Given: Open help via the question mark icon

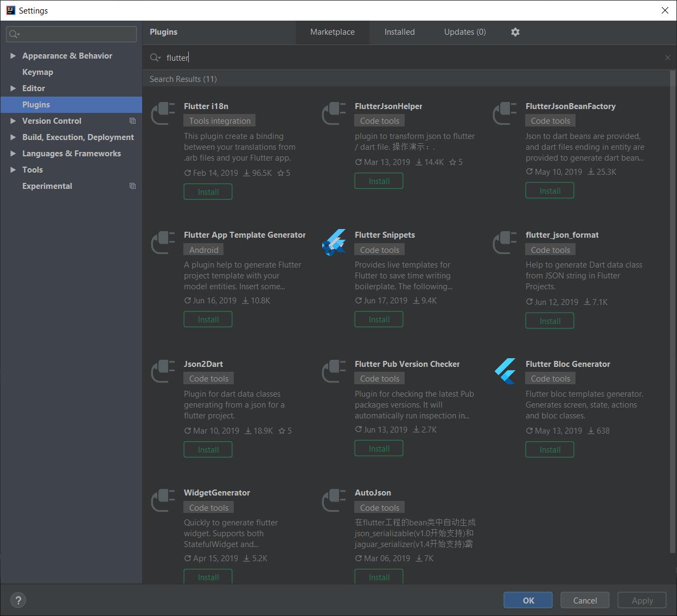Looking at the screenshot, I should point(18,600).
